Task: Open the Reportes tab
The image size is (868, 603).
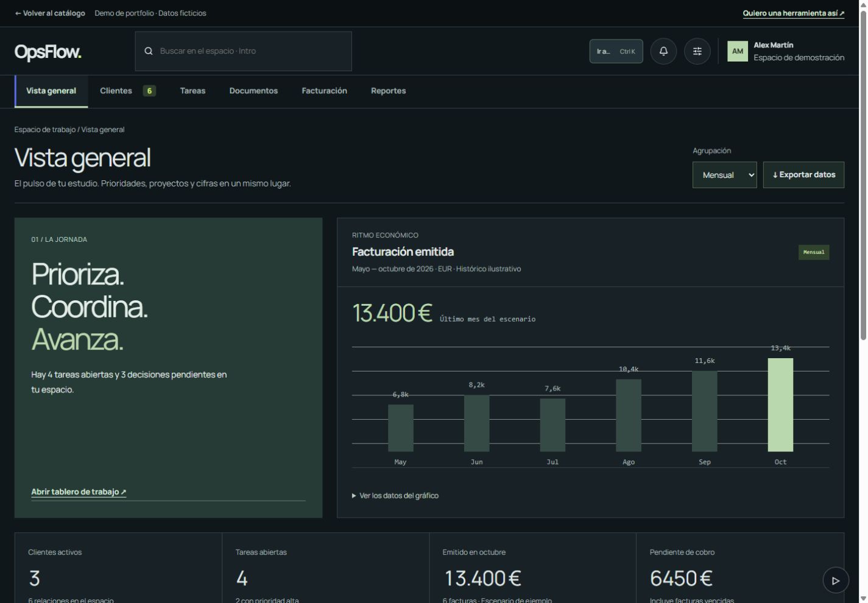Action: pyautogui.click(x=388, y=91)
